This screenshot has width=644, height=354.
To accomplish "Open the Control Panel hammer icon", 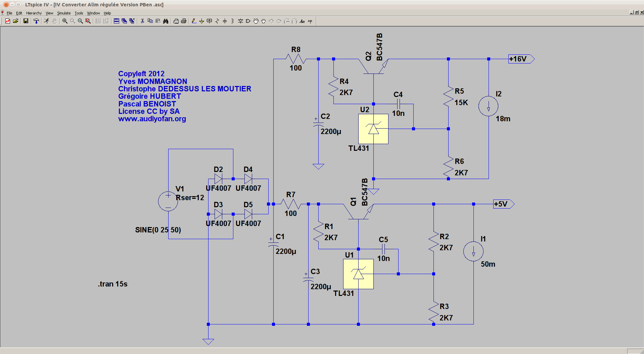I will [36, 21].
